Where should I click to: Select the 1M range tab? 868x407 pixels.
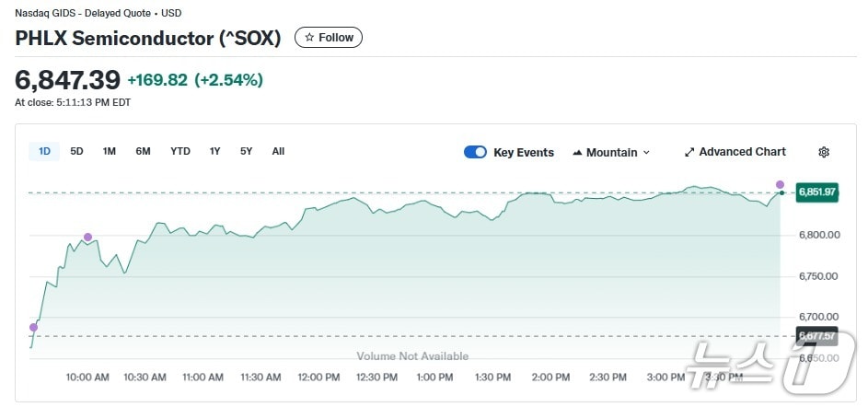click(109, 151)
